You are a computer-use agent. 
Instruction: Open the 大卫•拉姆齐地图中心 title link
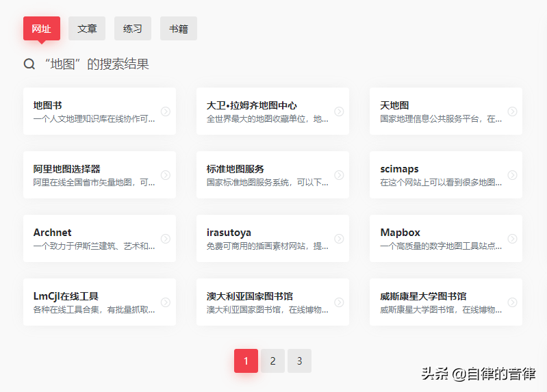click(x=252, y=105)
